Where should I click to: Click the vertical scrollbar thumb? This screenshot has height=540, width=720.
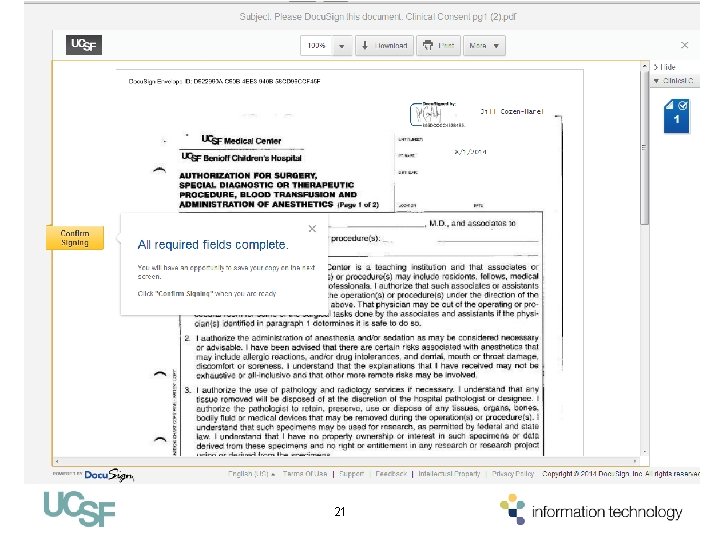click(x=645, y=147)
